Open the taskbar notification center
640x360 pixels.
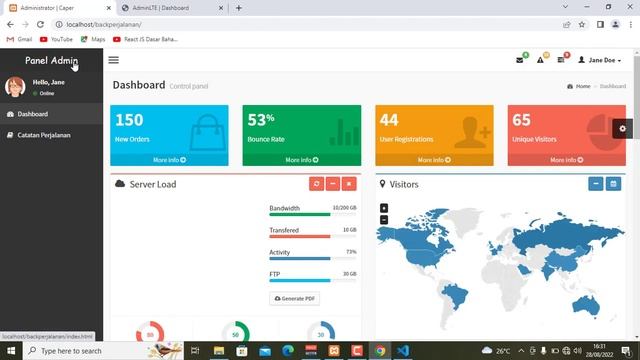[626, 351]
